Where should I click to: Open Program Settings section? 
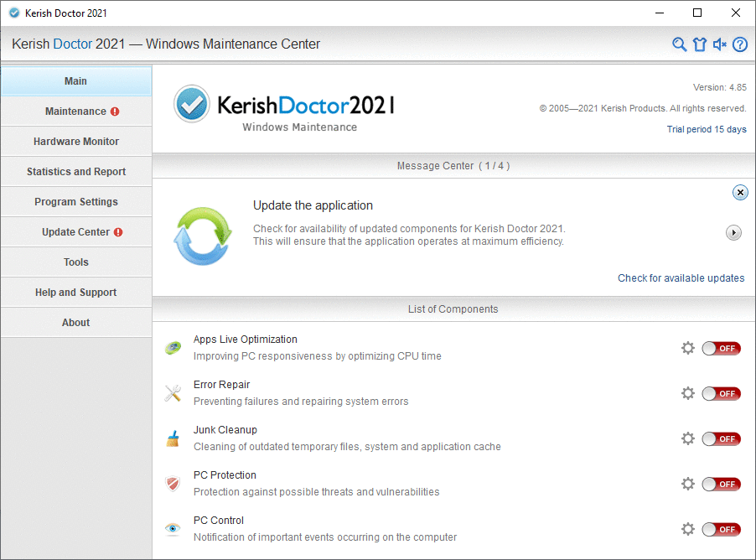76,202
